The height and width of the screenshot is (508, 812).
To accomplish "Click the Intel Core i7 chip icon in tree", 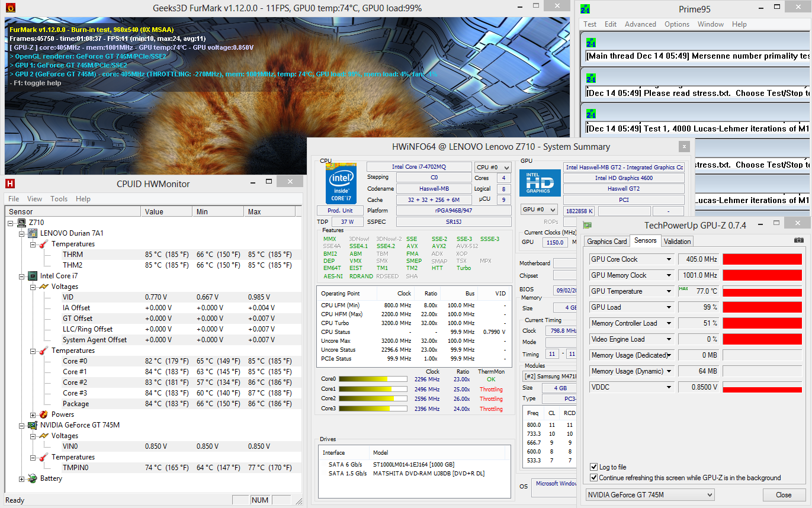I will tap(33, 276).
